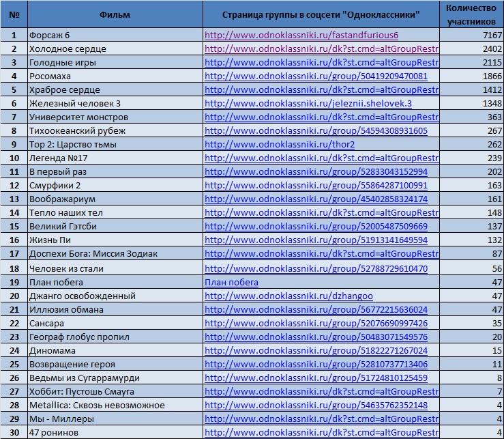Follow link ending group/51822271267024

pyautogui.click(x=316, y=350)
